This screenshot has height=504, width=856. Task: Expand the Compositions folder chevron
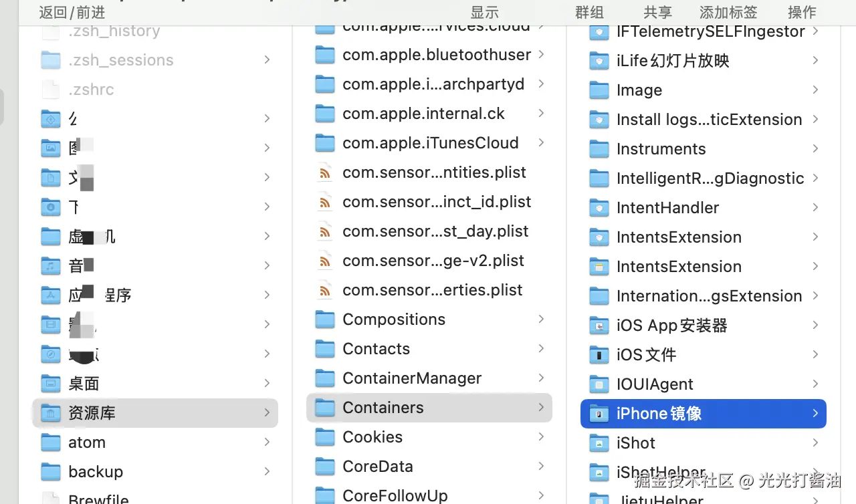[541, 320]
